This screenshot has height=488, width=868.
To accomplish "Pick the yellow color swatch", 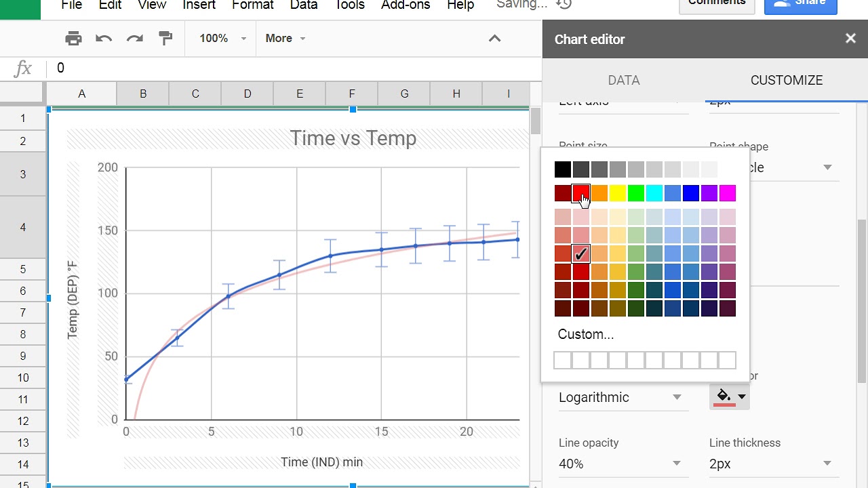I will pyautogui.click(x=618, y=194).
